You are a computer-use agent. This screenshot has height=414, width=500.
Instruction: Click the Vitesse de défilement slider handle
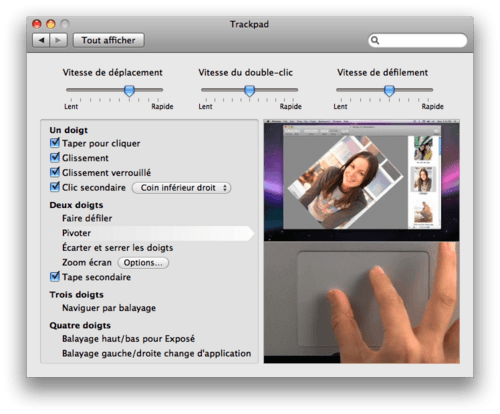point(389,90)
